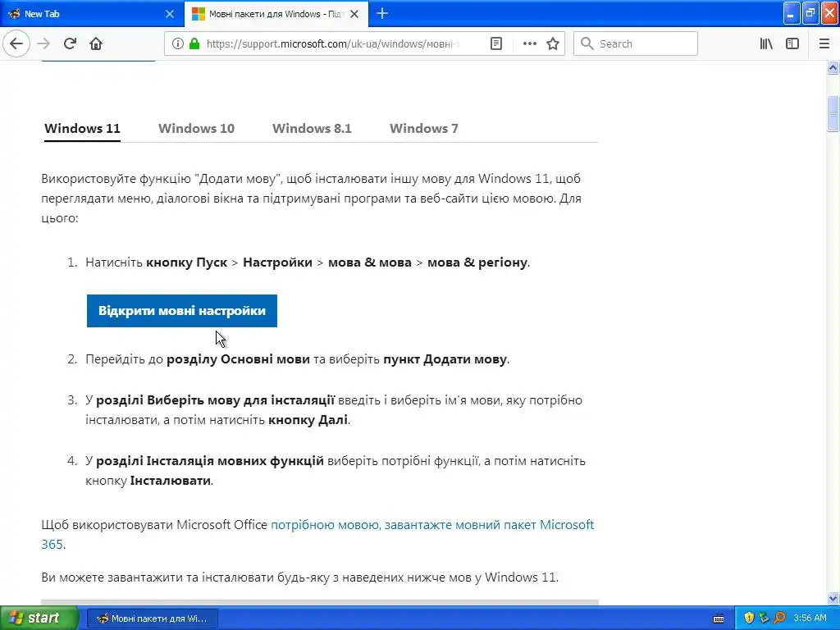Close the Мовні пакети для Windows tab
The image size is (840, 630).
point(354,14)
